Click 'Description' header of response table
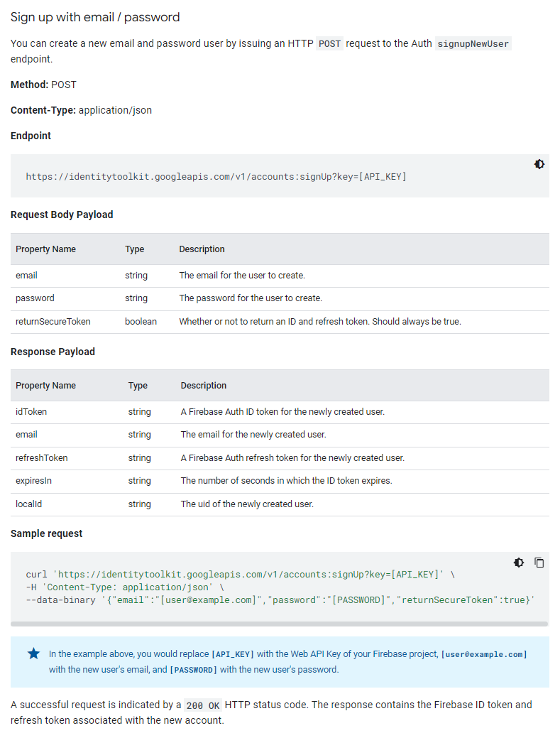This screenshot has height=738, width=560. pos(204,386)
